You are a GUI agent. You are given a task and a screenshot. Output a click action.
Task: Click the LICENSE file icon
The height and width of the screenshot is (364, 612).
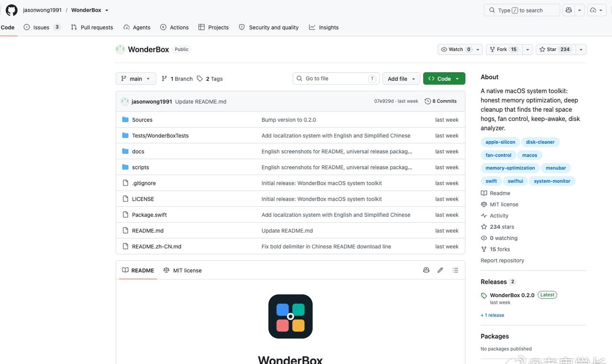point(125,199)
